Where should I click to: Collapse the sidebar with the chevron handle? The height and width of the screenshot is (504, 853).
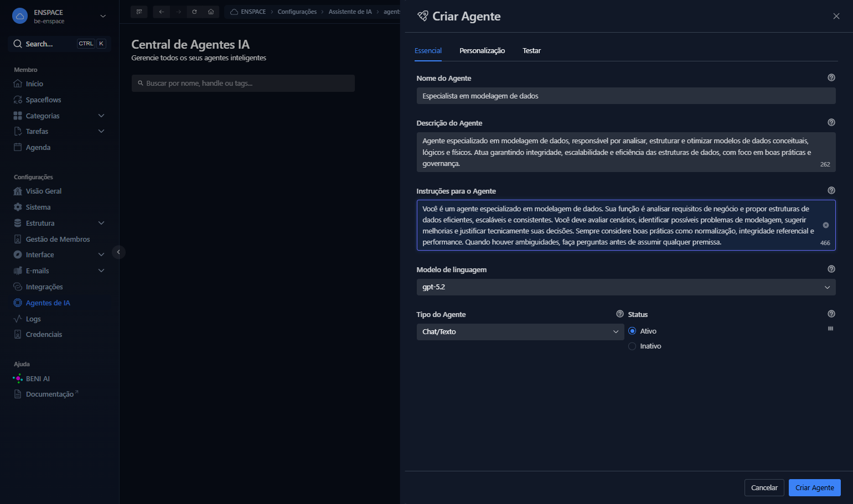[x=118, y=252]
